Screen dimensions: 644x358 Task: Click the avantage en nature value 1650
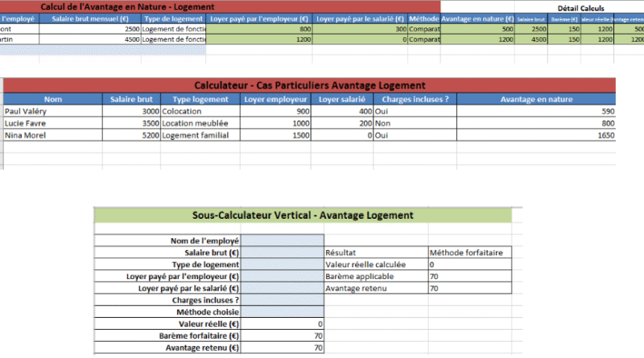coord(536,136)
